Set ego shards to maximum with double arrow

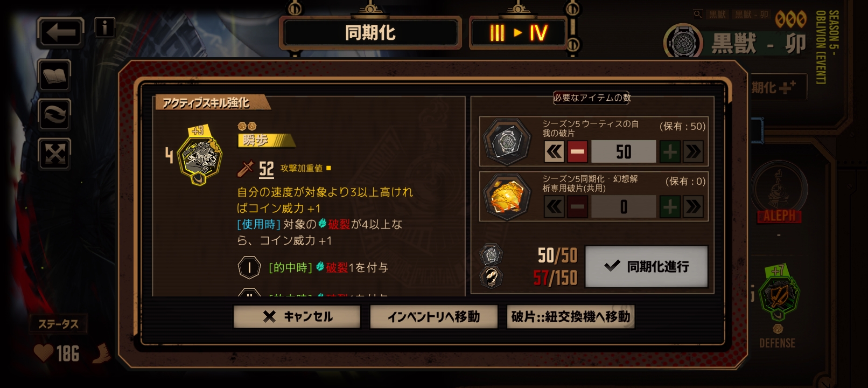pos(694,152)
